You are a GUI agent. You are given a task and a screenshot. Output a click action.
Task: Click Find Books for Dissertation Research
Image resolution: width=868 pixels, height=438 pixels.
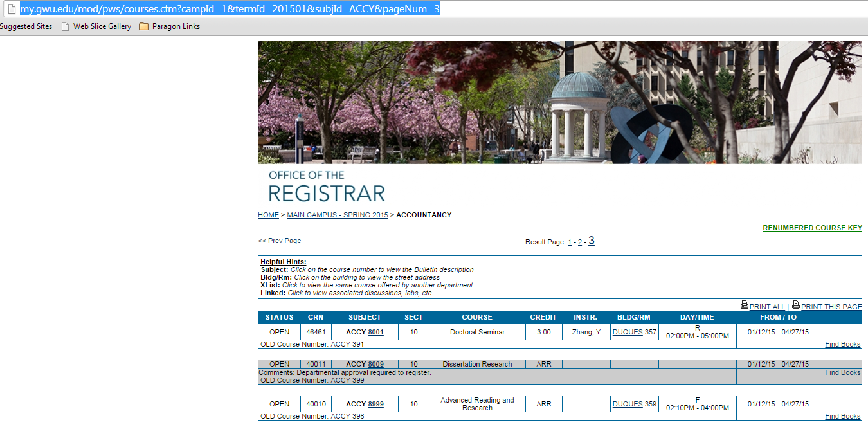[x=843, y=372]
